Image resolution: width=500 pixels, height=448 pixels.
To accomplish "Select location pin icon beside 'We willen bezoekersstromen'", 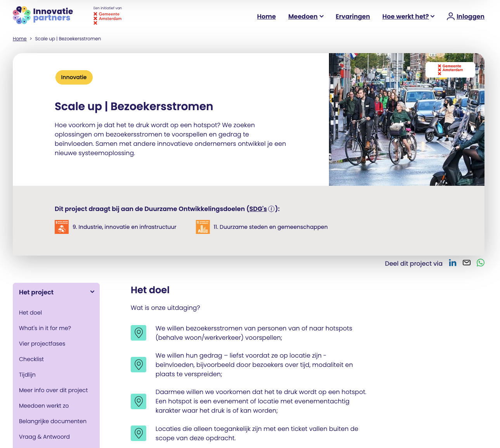I will 138,333.
